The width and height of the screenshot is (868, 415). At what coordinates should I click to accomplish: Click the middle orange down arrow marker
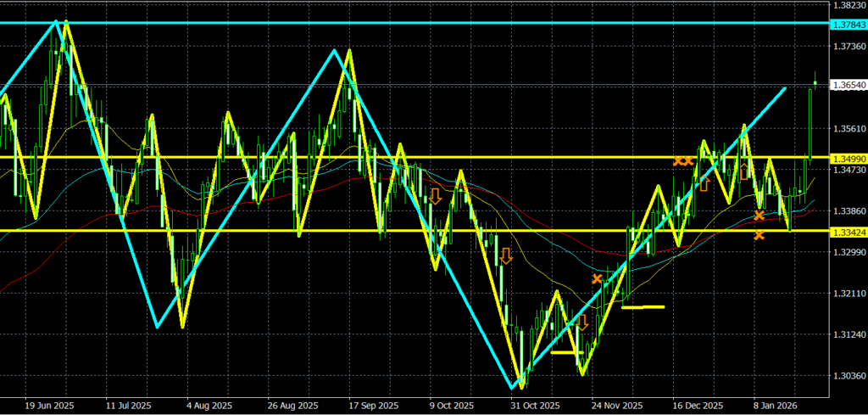tap(506, 255)
